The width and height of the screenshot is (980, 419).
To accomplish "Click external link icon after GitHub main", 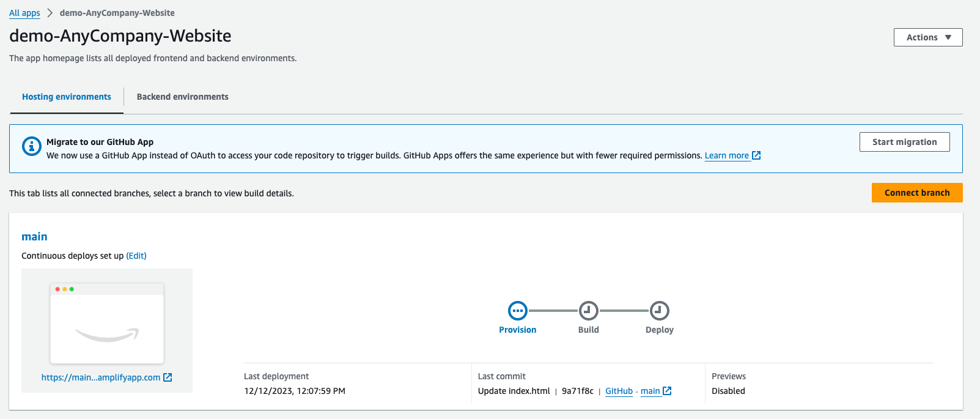I will (x=667, y=391).
